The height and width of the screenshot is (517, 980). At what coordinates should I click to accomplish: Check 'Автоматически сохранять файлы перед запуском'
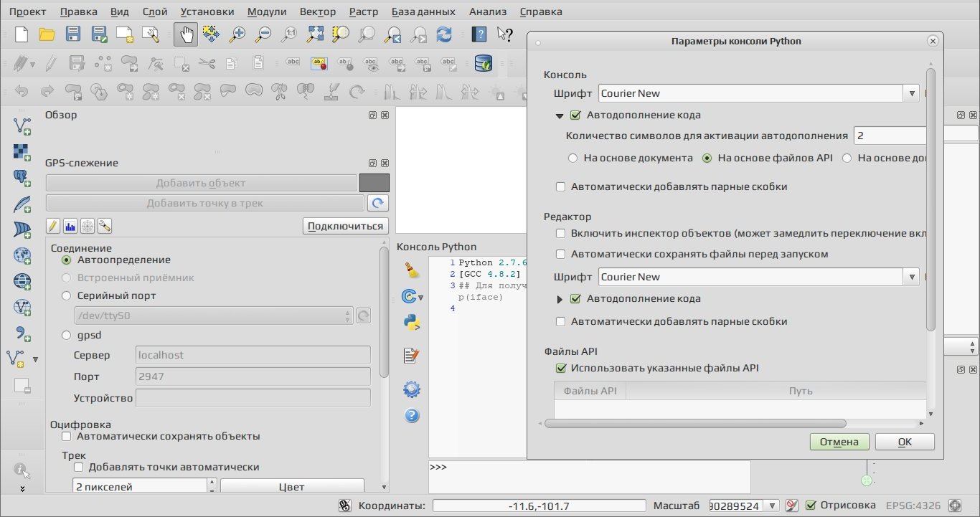[561, 254]
